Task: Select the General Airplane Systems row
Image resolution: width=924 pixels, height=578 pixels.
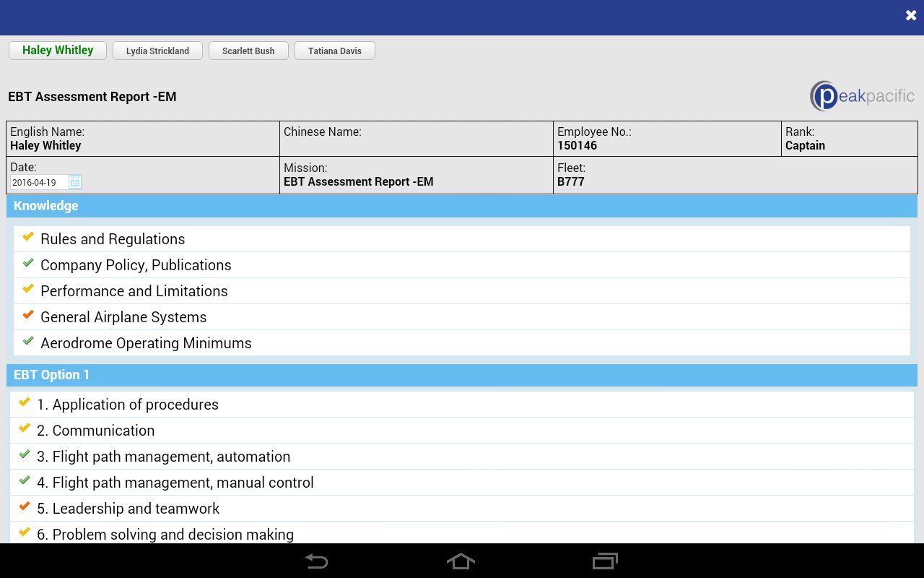Action: click(462, 317)
